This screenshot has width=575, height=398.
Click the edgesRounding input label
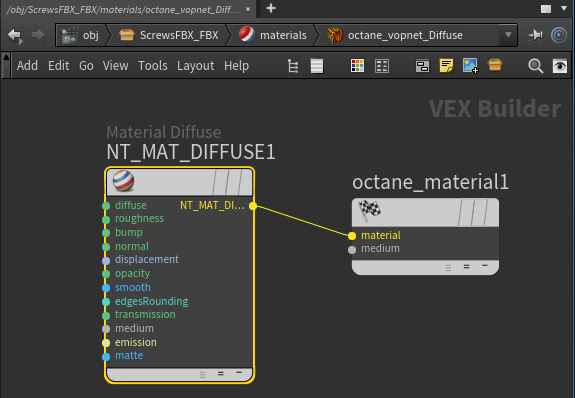click(151, 302)
